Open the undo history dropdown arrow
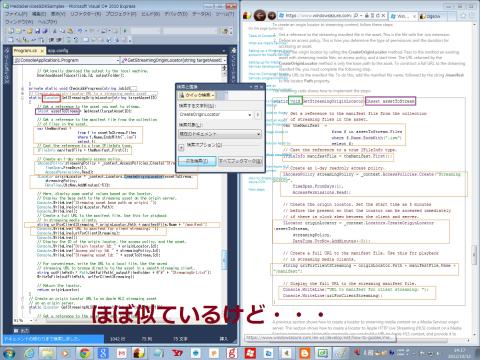The width and height of the screenshot is (480, 360). click(85, 31)
